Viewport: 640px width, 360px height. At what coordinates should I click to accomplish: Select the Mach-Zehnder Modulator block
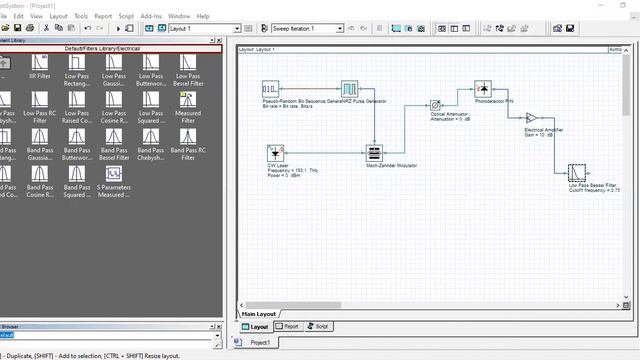(374, 153)
